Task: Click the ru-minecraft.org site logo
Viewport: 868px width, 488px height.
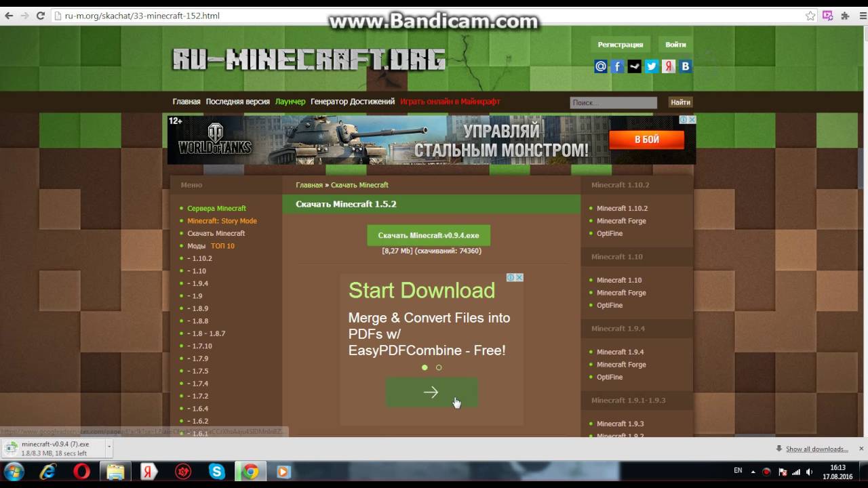Action: pyautogui.click(x=309, y=60)
